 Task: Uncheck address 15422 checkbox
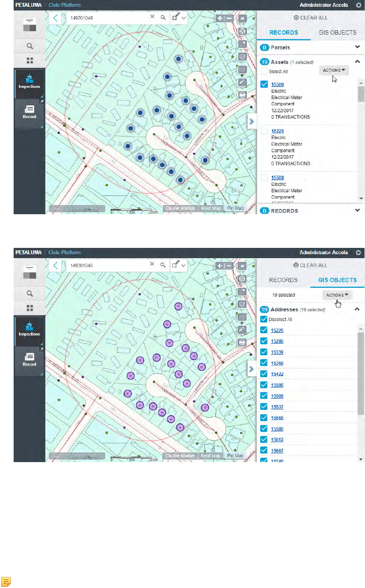pos(264,374)
